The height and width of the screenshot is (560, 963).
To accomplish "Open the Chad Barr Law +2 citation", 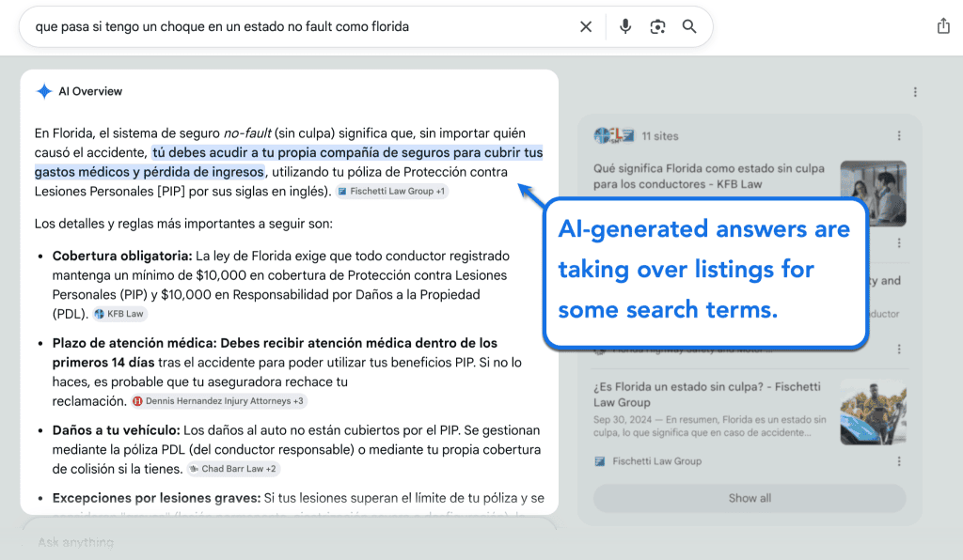I will [233, 469].
